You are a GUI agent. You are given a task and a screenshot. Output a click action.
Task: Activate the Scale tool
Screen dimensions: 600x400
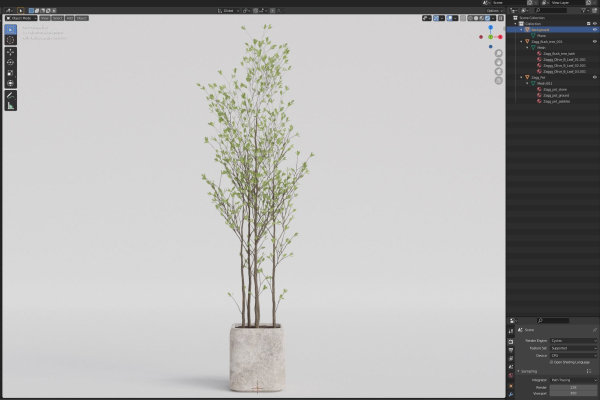click(10, 73)
